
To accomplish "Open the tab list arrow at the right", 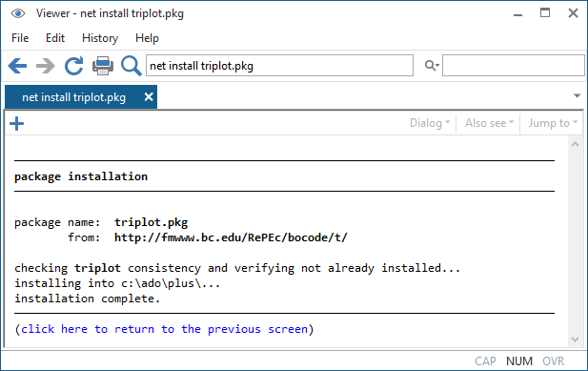I will [578, 96].
